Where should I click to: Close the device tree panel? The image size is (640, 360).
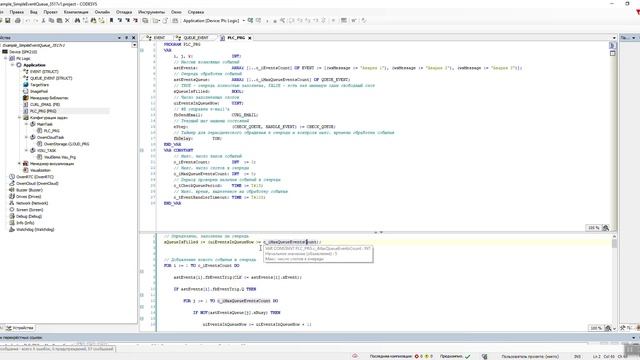[133, 38]
